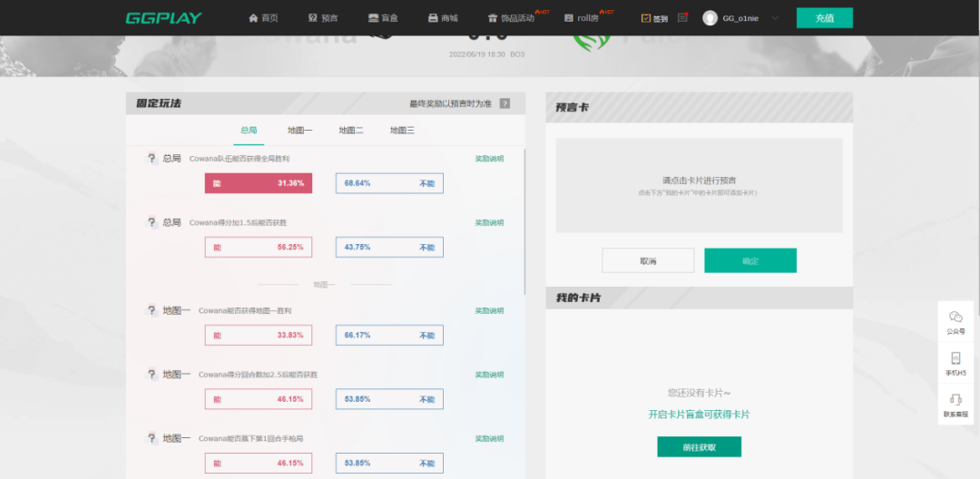Click the 确定 confirm button
This screenshot has height=479, width=980.
(750, 260)
